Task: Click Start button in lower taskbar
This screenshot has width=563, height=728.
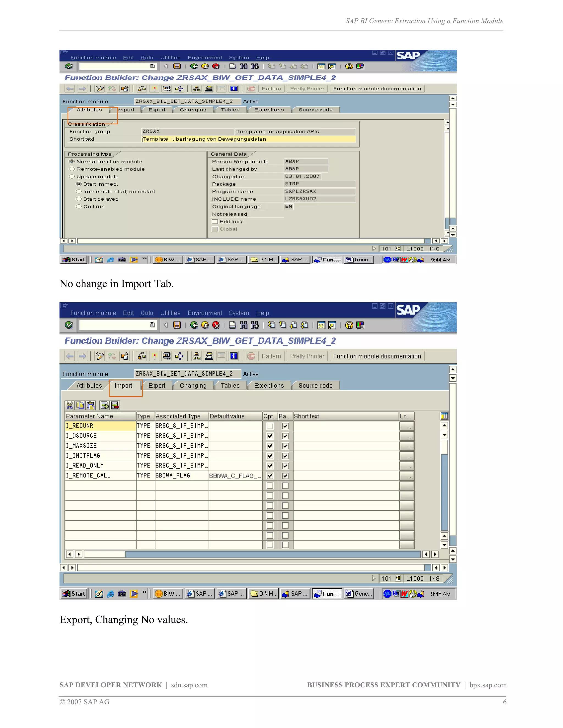Action: coord(74,593)
